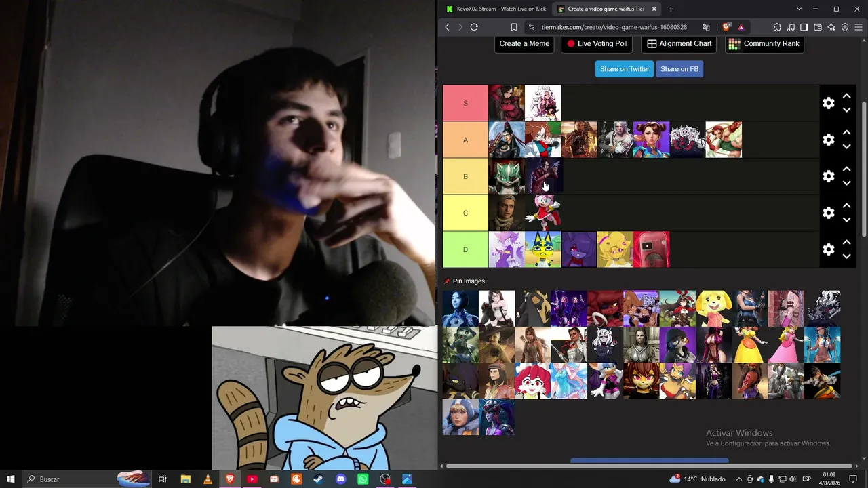The height and width of the screenshot is (488, 868).
Task: Open settings gear for the A tier row
Action: pos(828,140)
